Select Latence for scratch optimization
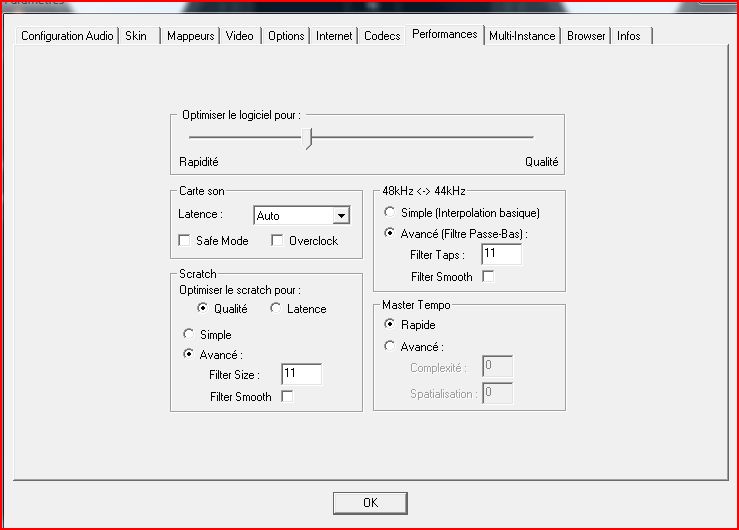Image resolution: width=739 pixels, height=530 pixels. tap(275, 308)
